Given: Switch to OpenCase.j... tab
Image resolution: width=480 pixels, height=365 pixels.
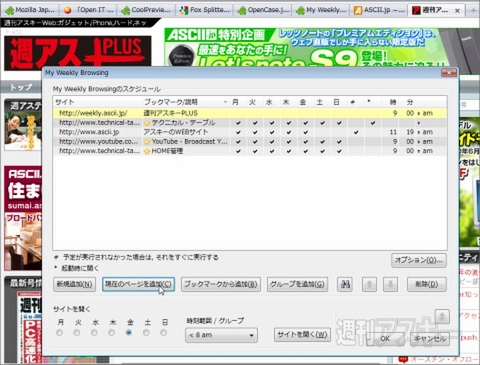Looking at the screenshot, I should (263, 10).
